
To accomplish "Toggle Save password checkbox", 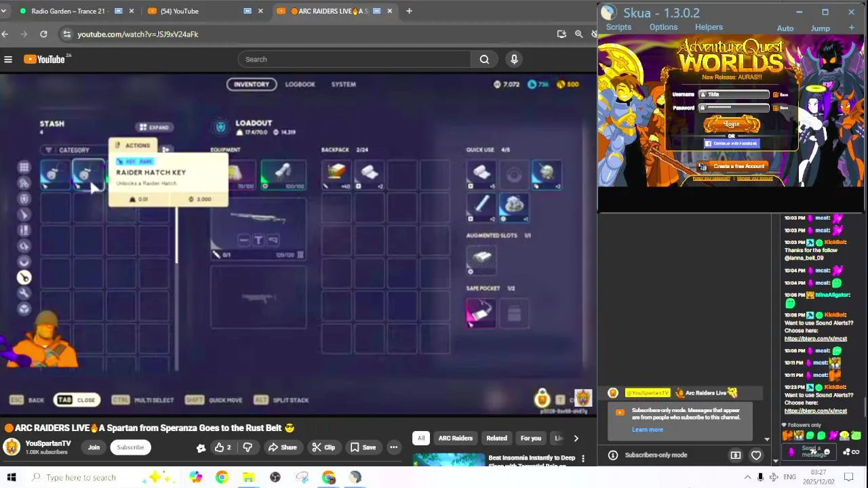I will point(776,108).
